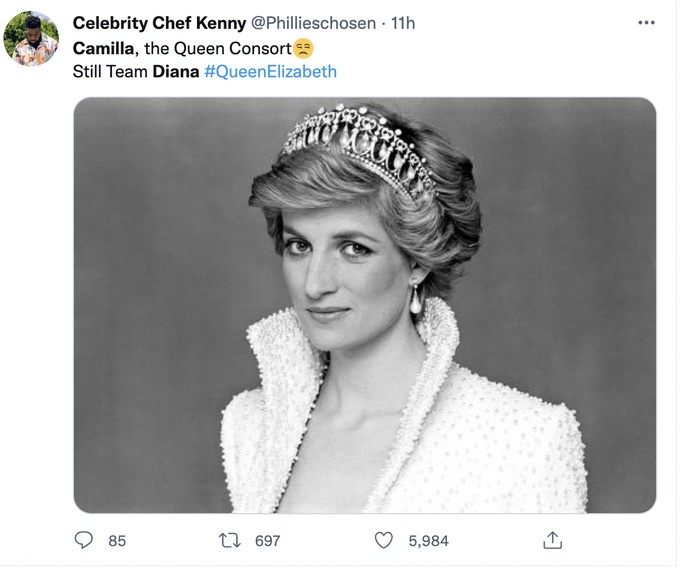Like the tweet with the heart icon

(384, 540)
